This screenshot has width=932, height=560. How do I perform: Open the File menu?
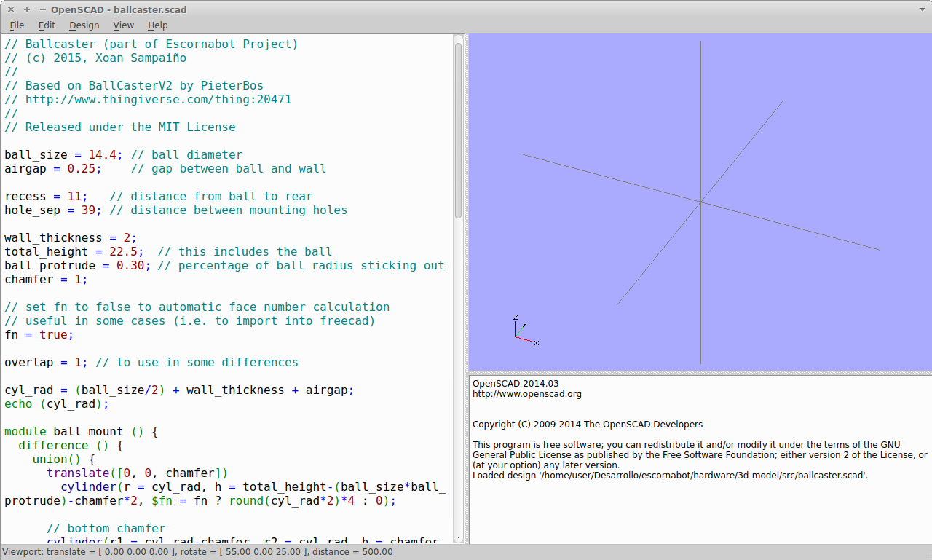(x=17, y=25)
